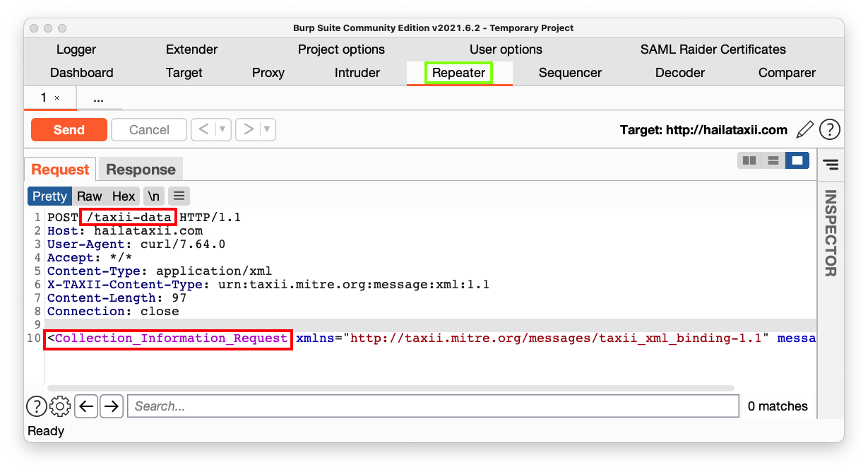Switch to the Response tab

click(141, 170)
